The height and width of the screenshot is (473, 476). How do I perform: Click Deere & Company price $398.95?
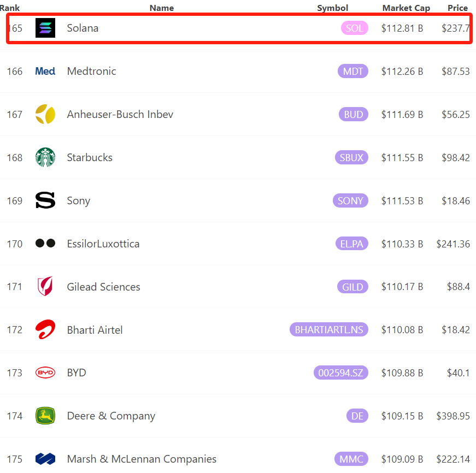tap(453, 416)
